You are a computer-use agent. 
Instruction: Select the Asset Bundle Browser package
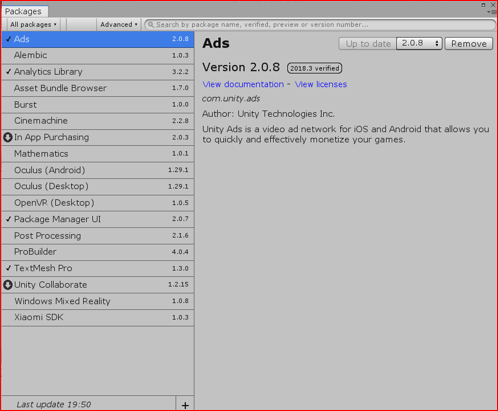click(98, 88)
